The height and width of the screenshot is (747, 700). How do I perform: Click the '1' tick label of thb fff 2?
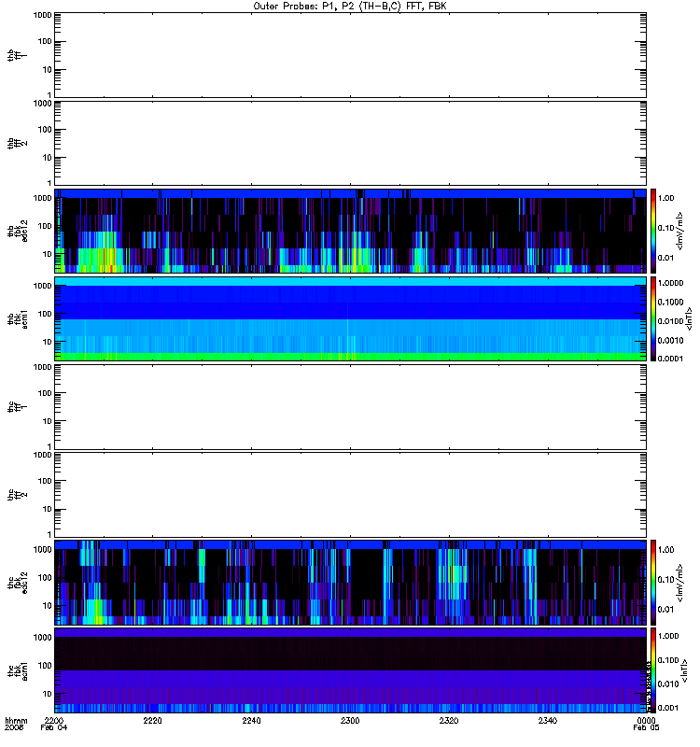click(x=49, y=183)
